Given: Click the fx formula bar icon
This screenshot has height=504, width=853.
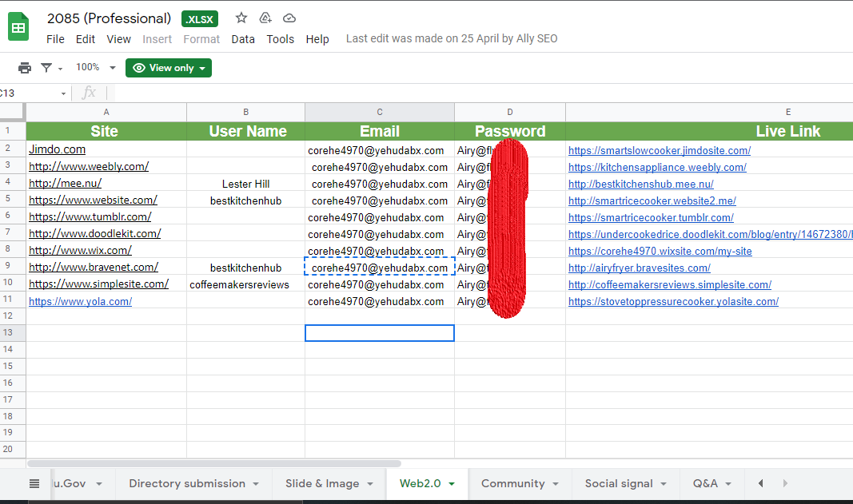Looking at the screenshot, I should pyautogui.click(x=89, y=93).
